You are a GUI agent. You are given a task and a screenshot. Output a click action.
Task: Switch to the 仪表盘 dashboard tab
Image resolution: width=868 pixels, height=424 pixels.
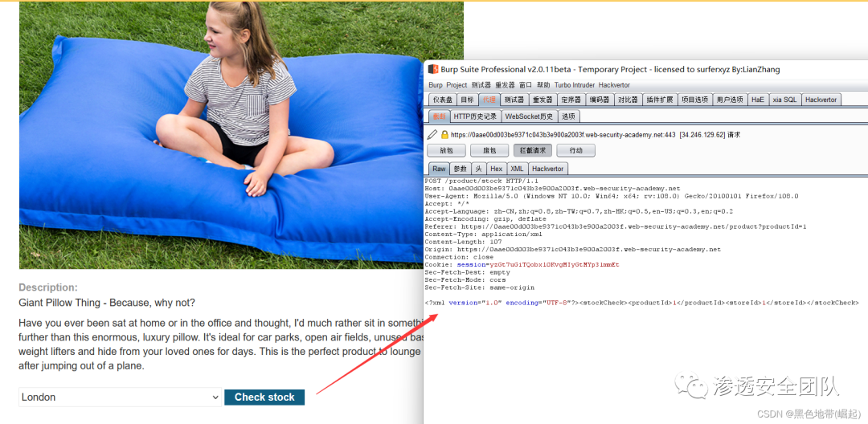click(x=444, y=100)
